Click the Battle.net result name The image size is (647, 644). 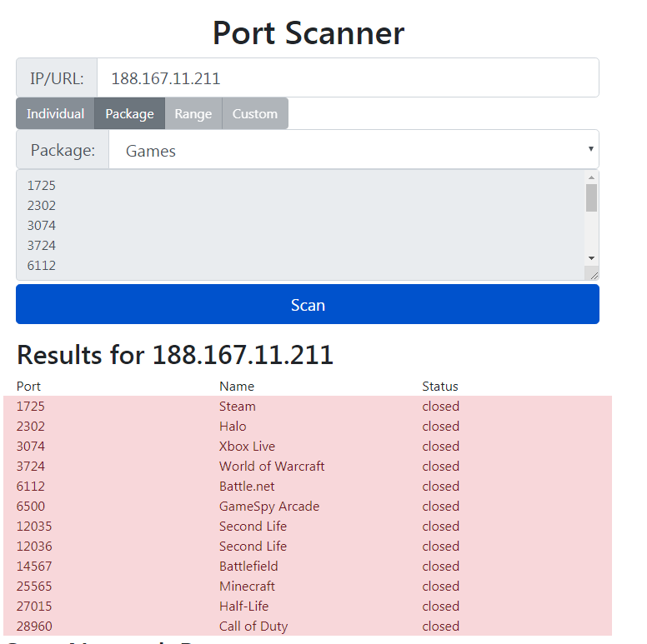(x=247, y=487)
